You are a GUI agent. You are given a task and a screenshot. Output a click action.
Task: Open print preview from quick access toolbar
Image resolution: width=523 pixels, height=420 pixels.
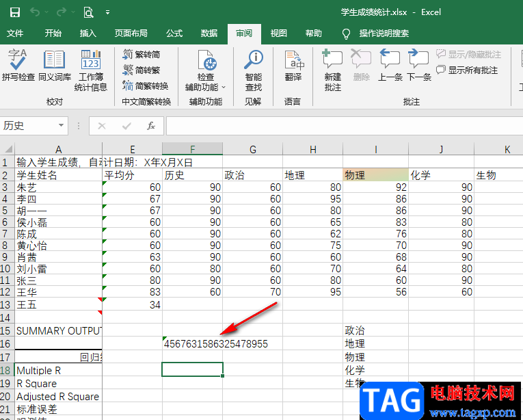[x=88, y=12]
